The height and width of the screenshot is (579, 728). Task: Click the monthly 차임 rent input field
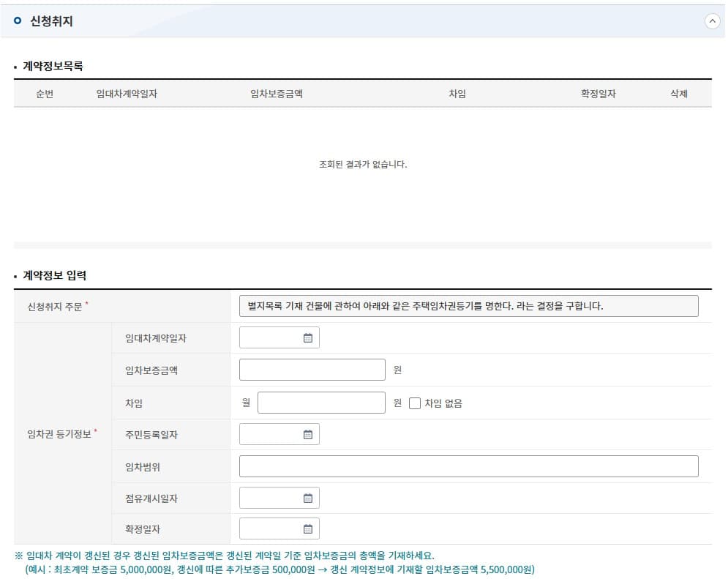[x=321, y=401]
